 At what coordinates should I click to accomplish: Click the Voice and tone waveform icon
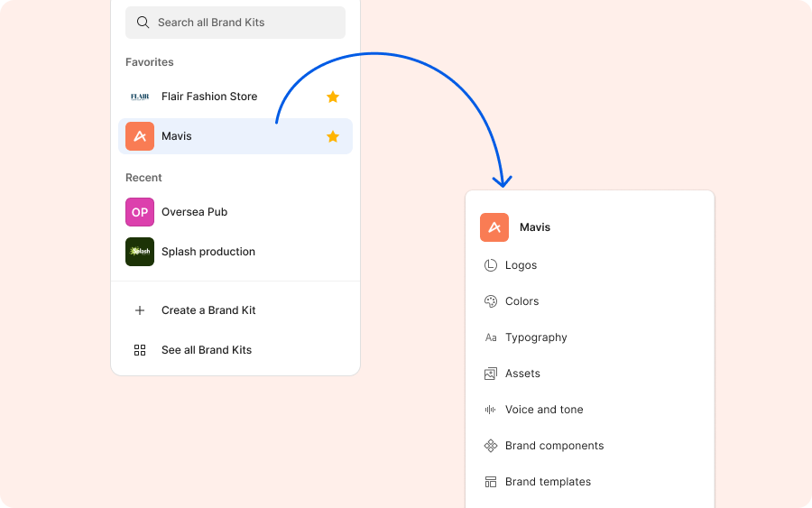491,410
